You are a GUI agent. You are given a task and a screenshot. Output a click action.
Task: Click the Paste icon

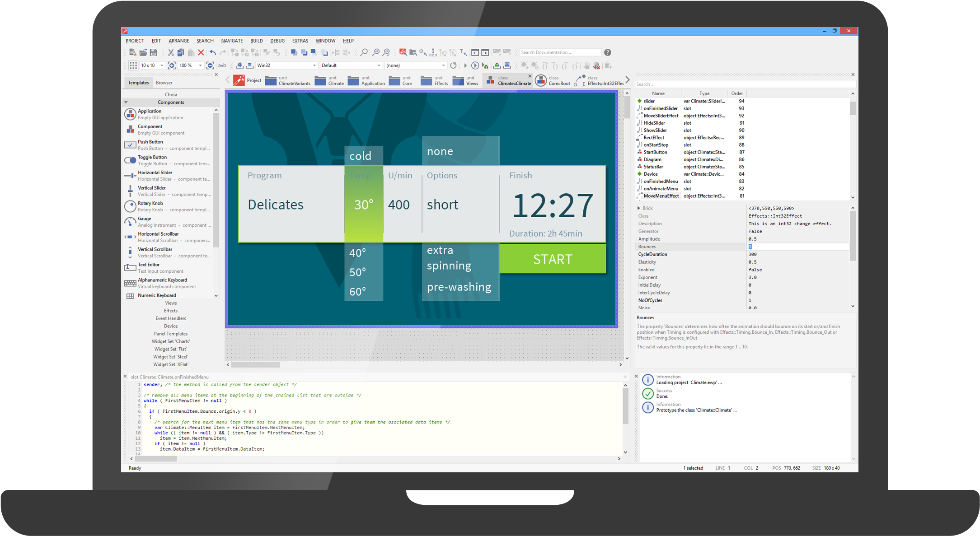pyautogui.click(x=191, y=52)
